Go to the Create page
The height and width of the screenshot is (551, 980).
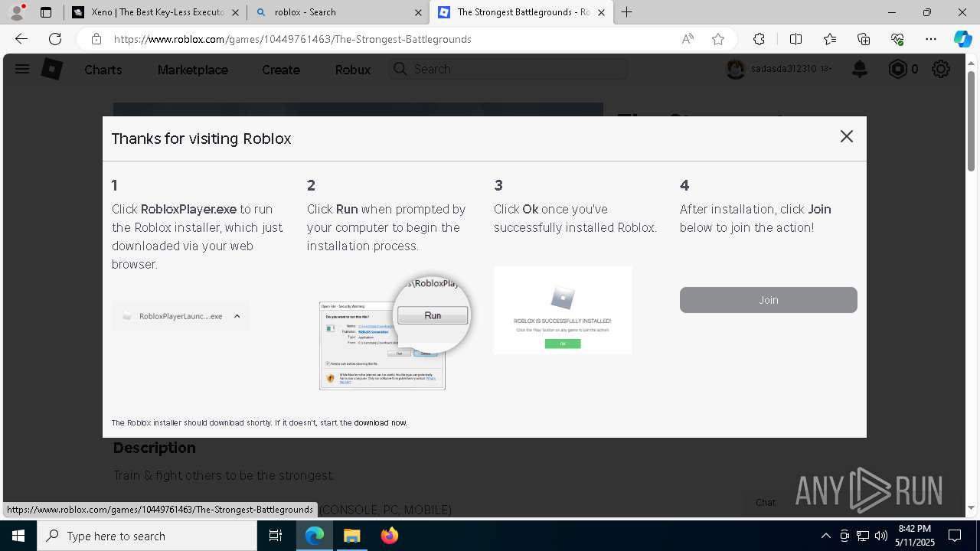[x=280, y=70]
